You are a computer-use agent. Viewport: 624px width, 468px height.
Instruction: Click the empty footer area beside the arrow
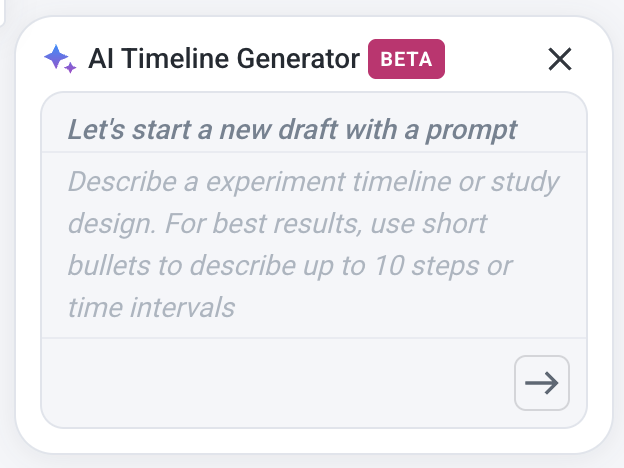click(278, 383)
